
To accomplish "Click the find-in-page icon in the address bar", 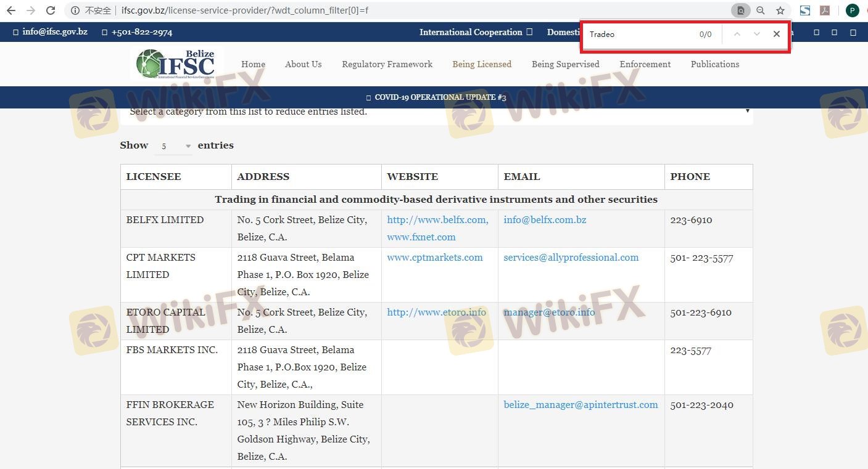I will tap(740, 10).
